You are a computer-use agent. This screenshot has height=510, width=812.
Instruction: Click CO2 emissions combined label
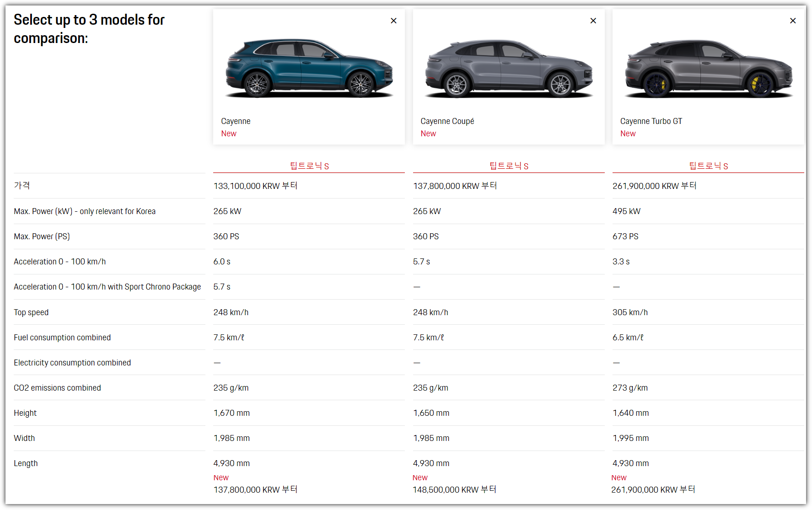57,388
